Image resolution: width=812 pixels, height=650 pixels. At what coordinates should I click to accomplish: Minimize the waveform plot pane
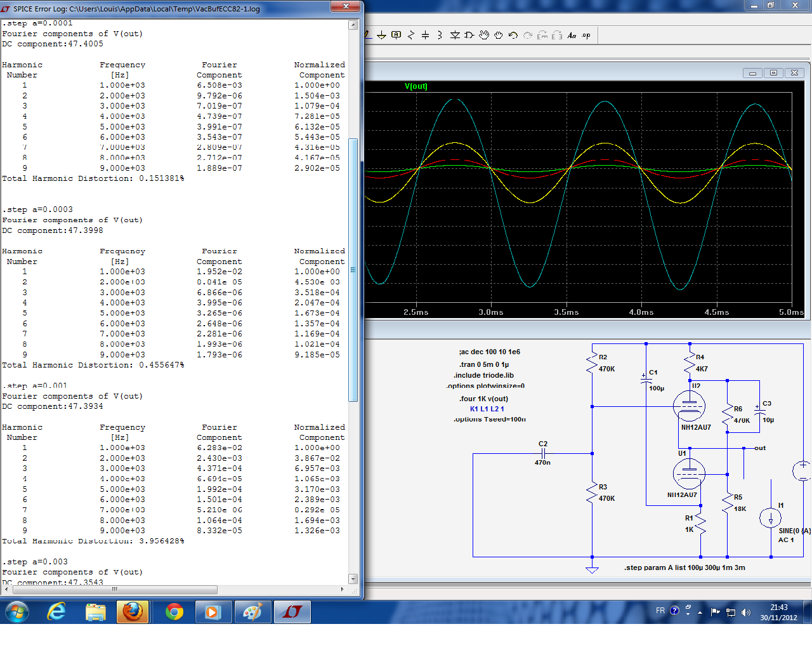752,73
